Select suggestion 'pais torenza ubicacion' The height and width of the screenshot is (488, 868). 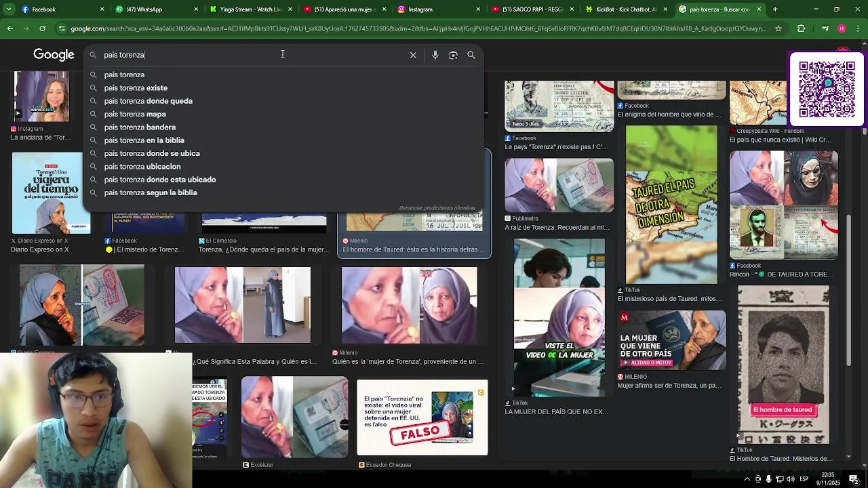pyautogui.click(x=142, y=167)
